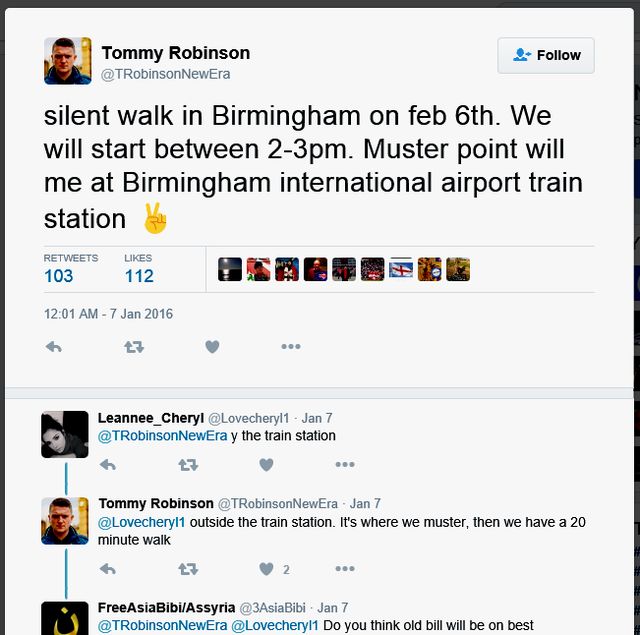Open Tommy Robinson's main profile picture
The width and height of the screenshot is (640, 635).
click(67, 61)
